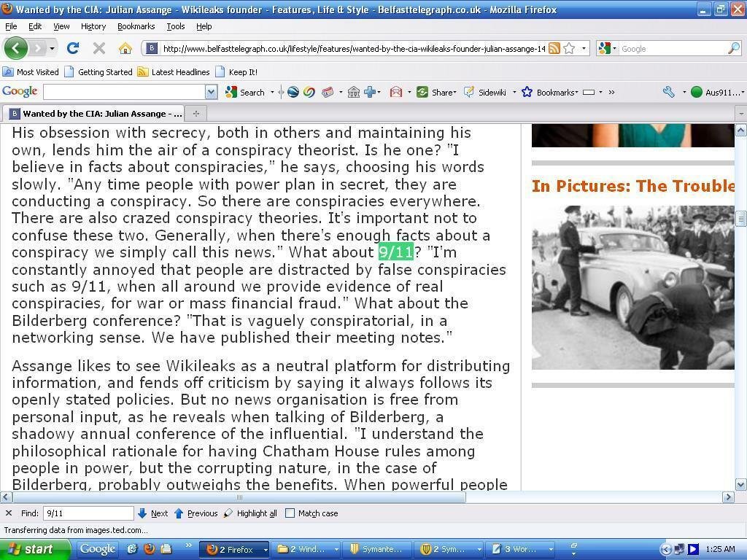Click the vertical scrollbar down arrow
Screen dimensions: 747x560
click(741, 485)
